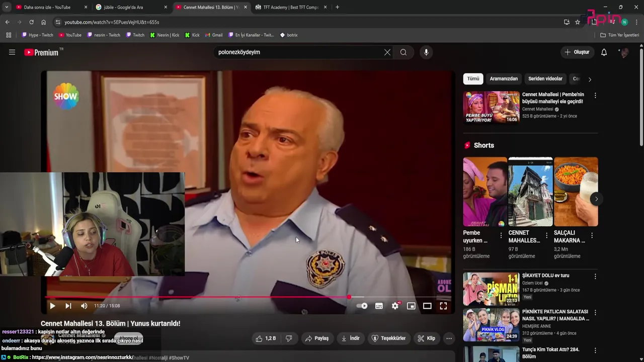Open options for Tunç'a Kim Tokat Attı video
Screen dimensions: 644x362
595,350
